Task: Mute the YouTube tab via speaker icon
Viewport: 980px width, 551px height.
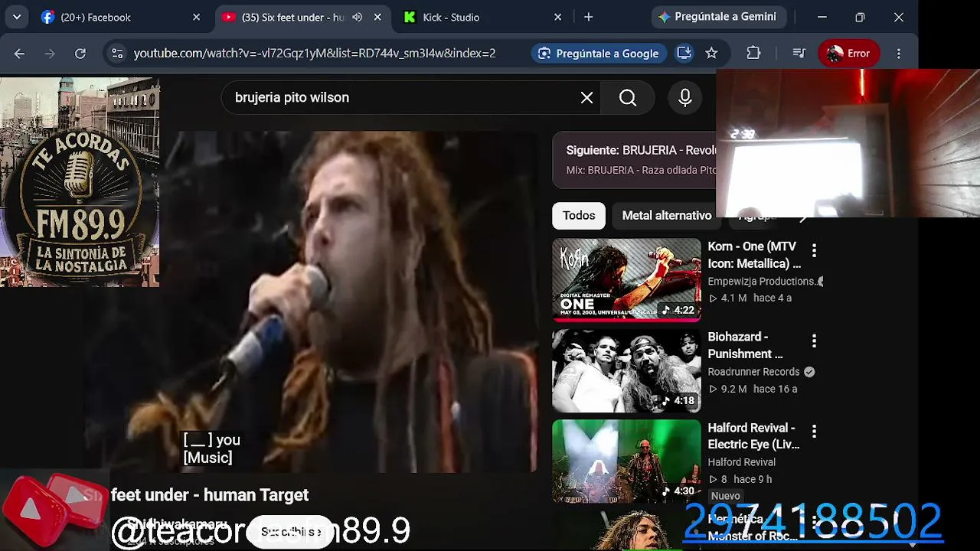Action: click(x=357, y=17)
